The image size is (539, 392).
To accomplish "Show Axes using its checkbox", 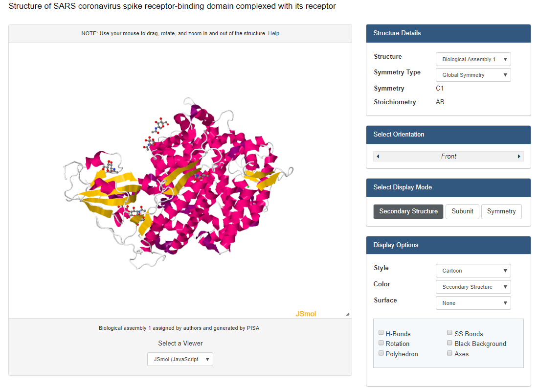I will (x=450, y=354).
